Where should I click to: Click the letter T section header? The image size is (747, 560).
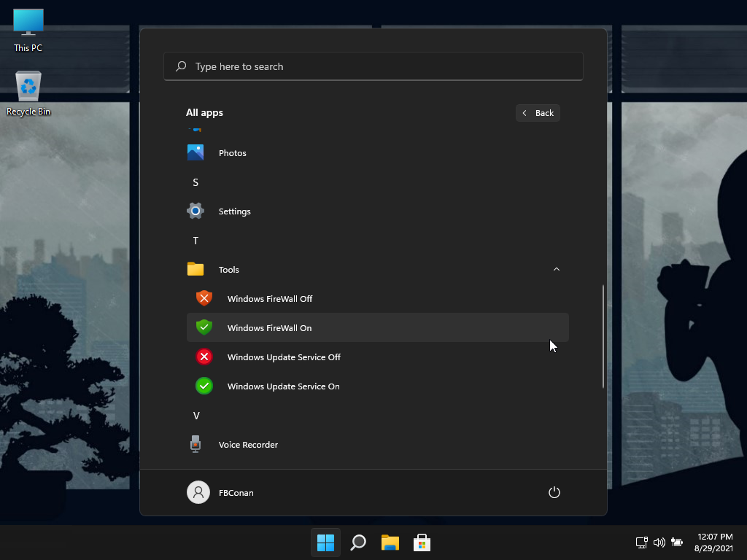point(196,241)
